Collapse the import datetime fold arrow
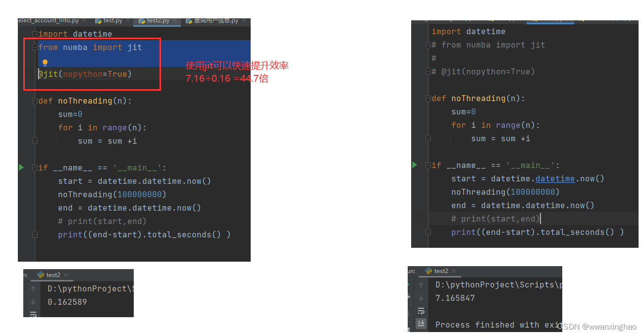This screenshot has width=644, height=336. (x=35, y=34)
